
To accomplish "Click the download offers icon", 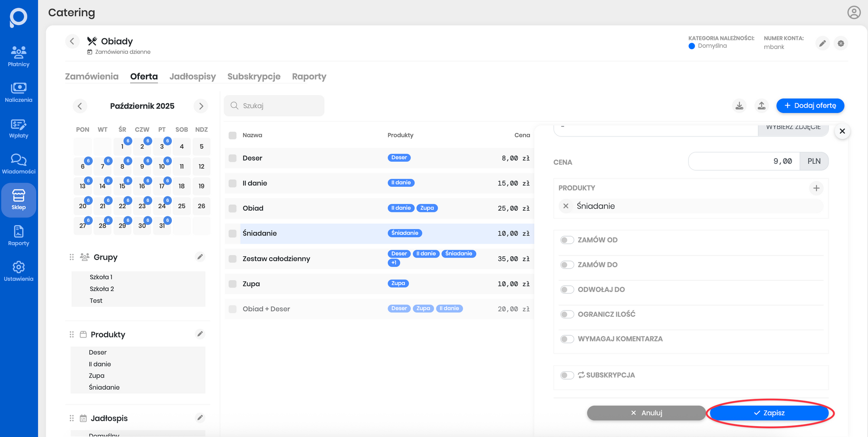I will point(740,106).
